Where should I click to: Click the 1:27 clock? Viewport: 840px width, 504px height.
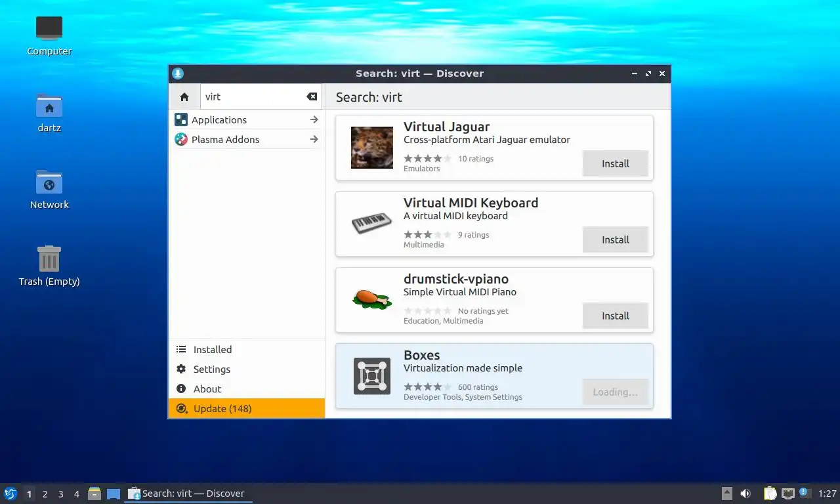coord(828,493)
